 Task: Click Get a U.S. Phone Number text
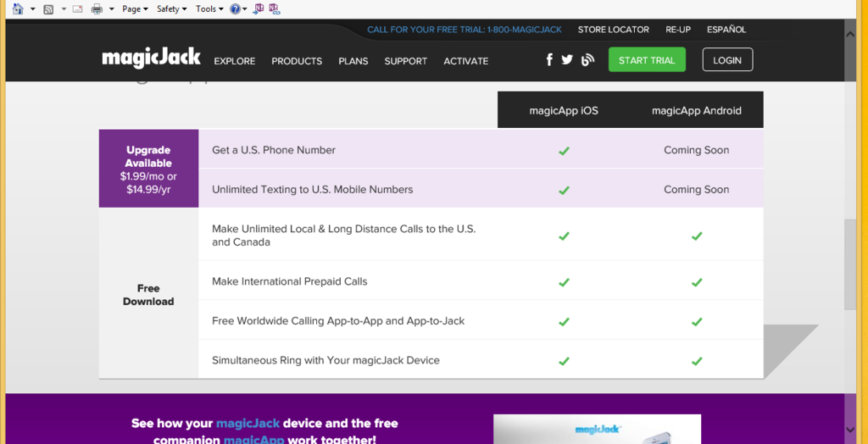coord(274,150)
